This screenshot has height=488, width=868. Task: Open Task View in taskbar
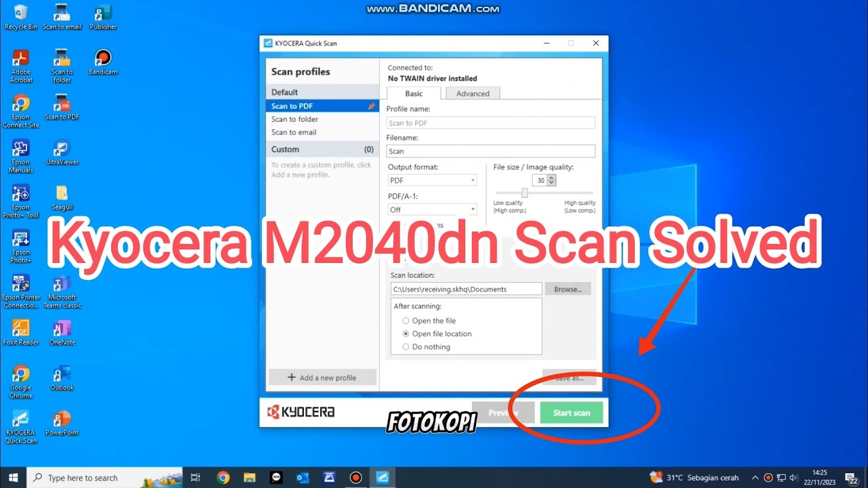[195, 477]
